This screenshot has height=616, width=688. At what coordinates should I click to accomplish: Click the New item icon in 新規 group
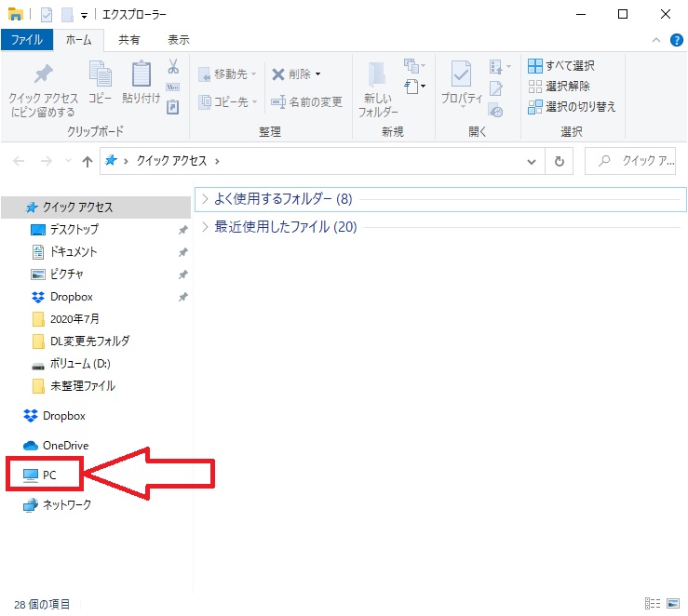414,66
